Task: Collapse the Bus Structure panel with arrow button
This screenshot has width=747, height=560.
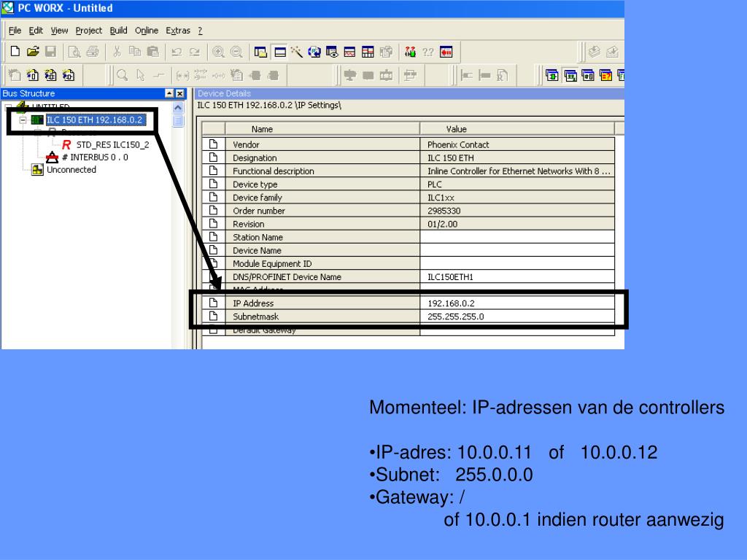Action: [169, 93]
